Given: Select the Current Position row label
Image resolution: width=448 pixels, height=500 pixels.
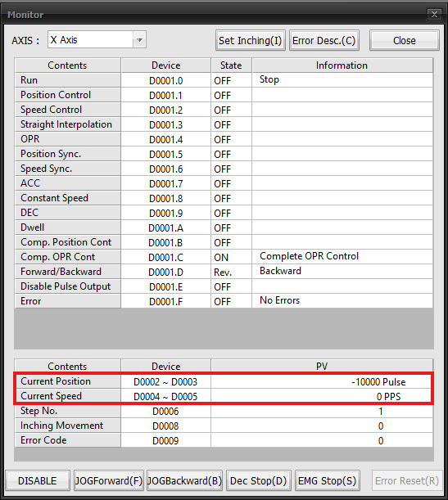Looking at the screenshot, I should point(68,381).
